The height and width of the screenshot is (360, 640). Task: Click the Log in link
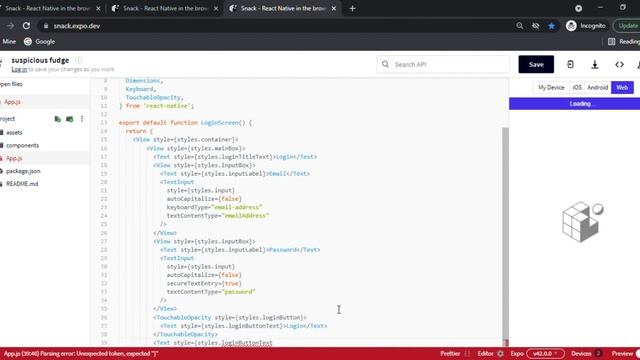click(19, 69)
